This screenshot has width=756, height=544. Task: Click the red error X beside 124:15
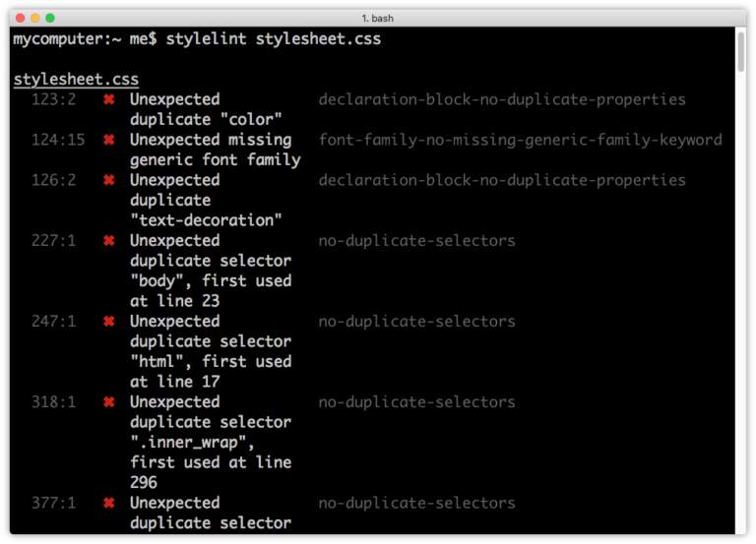[x=109, y=140]
